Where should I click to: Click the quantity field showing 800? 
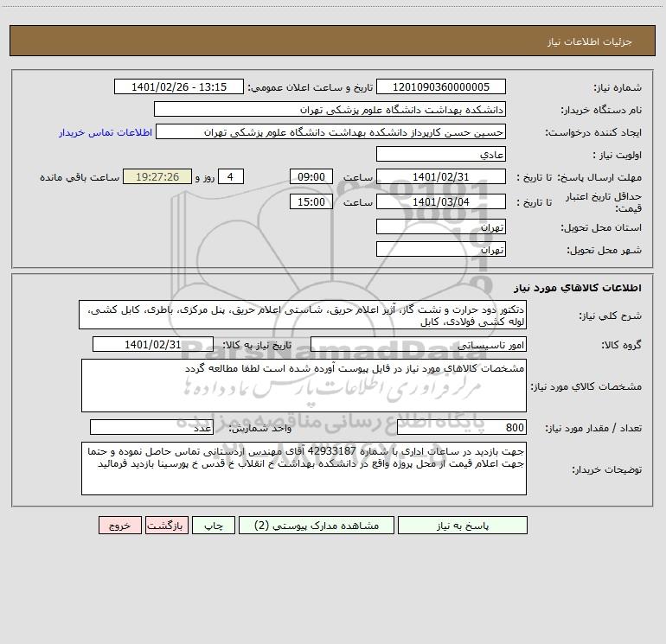click(x=462, y=428)
